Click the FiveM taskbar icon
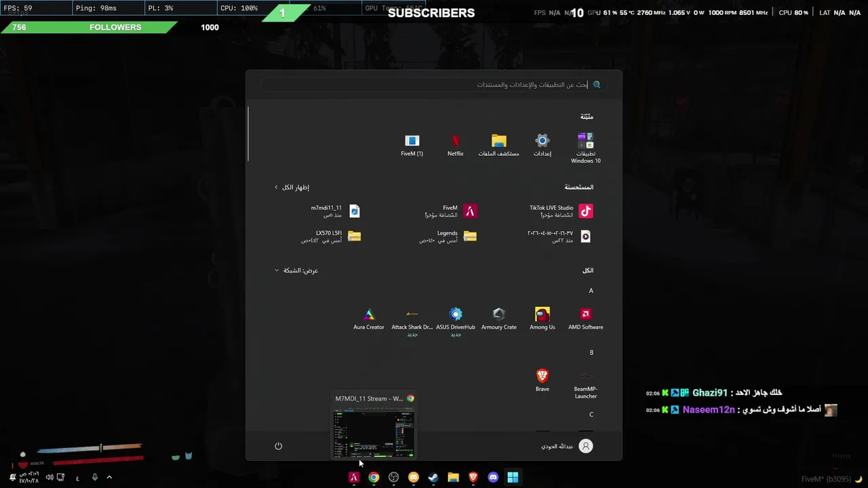This screenshot has width=868, height=488. (x=353, y=477)
